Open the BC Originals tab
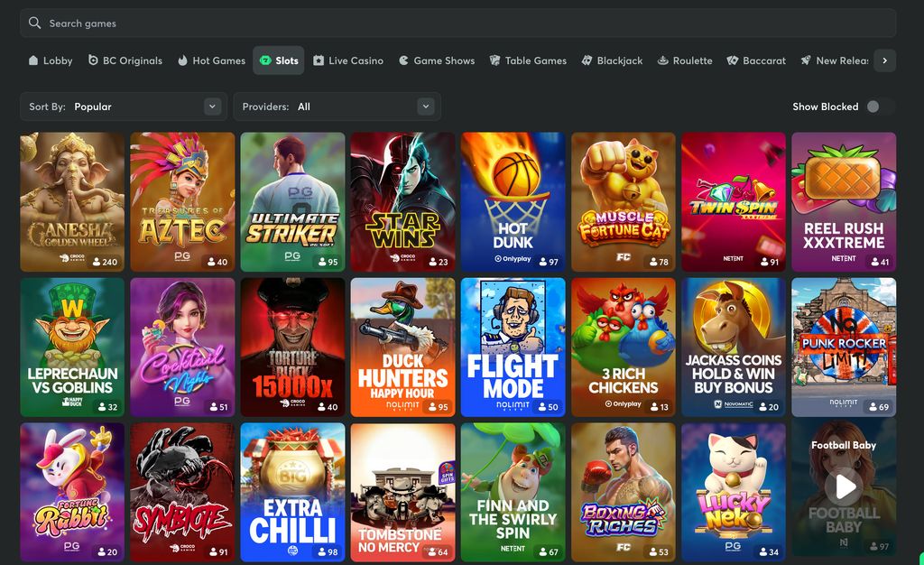This screenshot has width=924, height=565. (x=125, y=60)
